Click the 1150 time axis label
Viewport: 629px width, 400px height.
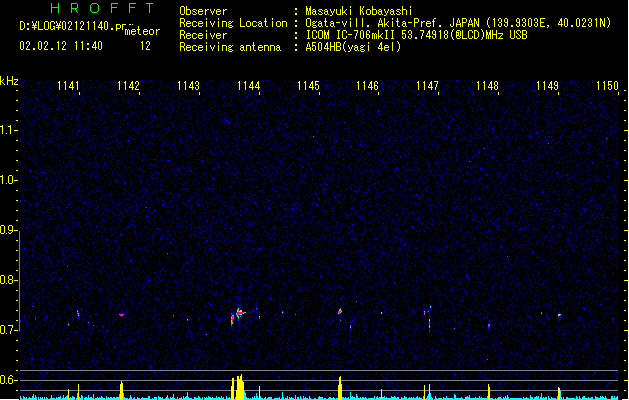point(607,86)
